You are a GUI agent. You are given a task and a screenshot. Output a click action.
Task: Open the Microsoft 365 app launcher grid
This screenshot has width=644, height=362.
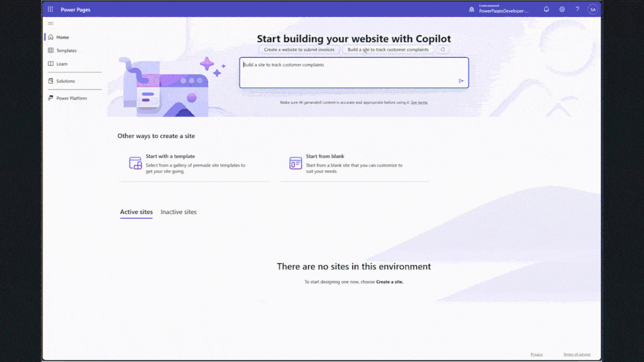50,9
